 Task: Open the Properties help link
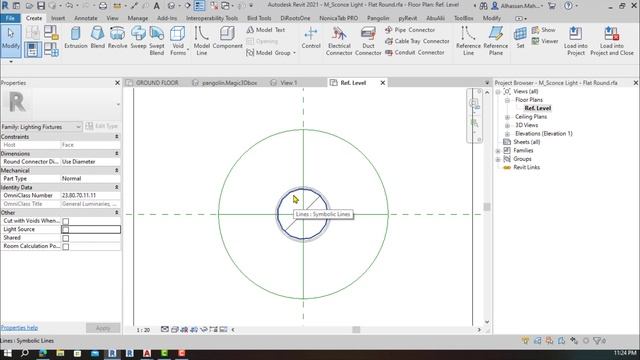coord(19,328)
